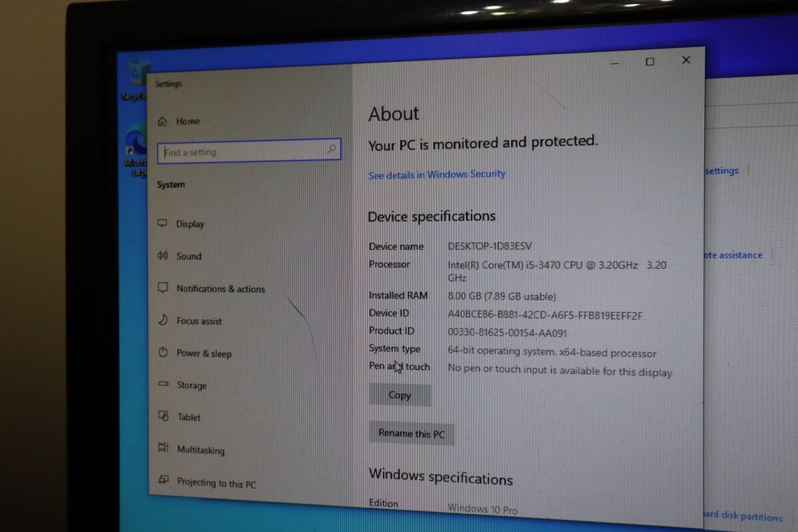The height and width of the screenshot is (532, 798).
Task: Click the Multitasking icon
Action: (x=164, y=448)
